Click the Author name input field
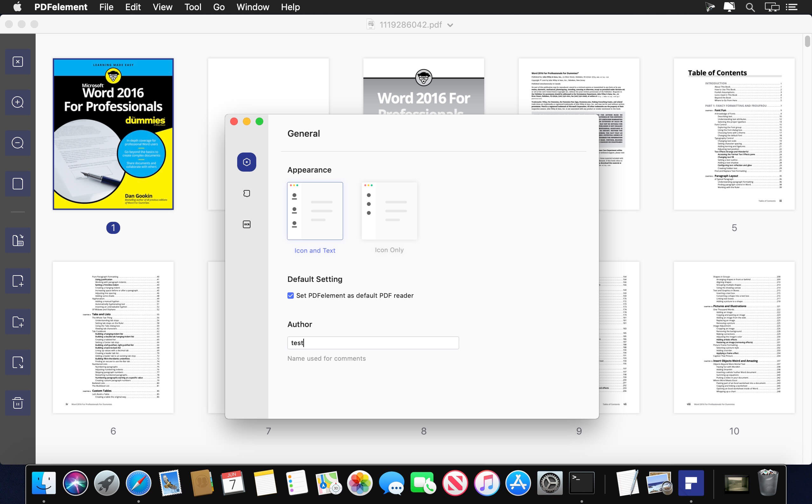812x504 pixels. pyautogui.click(x=372, y=342)
